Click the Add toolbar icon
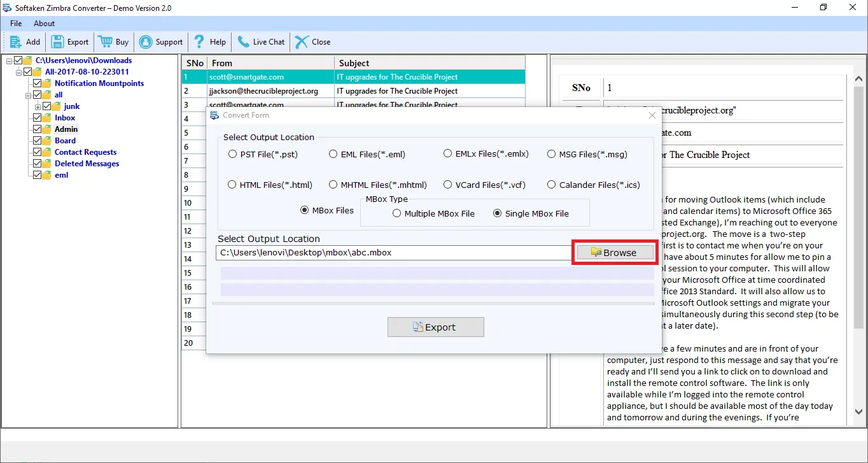This screenshot has width=868, height=463. [16, 42]
